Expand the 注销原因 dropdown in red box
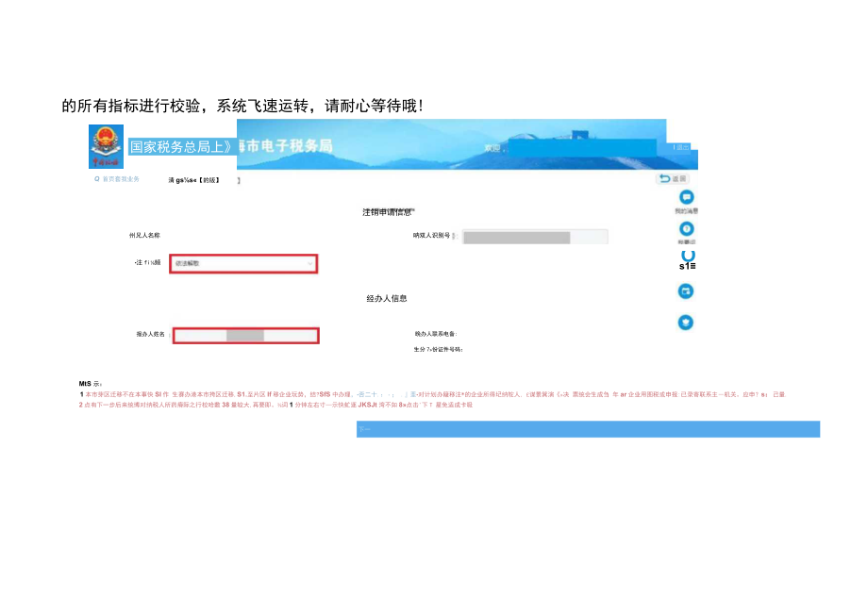Viewport: 868px width, 614px height. [x=245, y=263]
